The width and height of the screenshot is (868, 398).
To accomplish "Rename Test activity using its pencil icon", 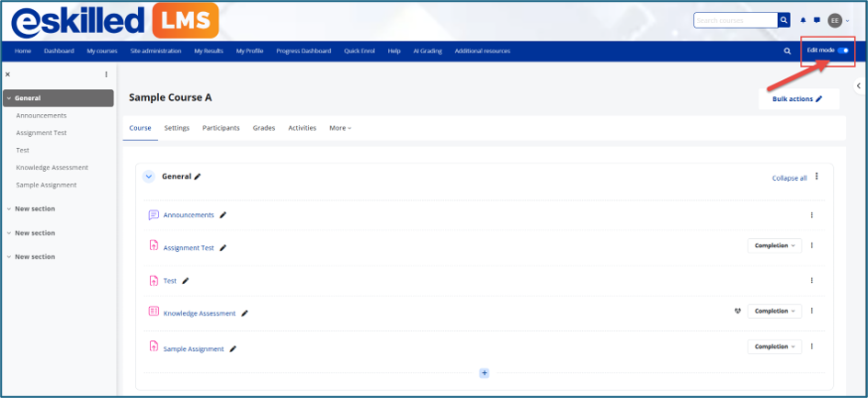I will click(186, 280).
